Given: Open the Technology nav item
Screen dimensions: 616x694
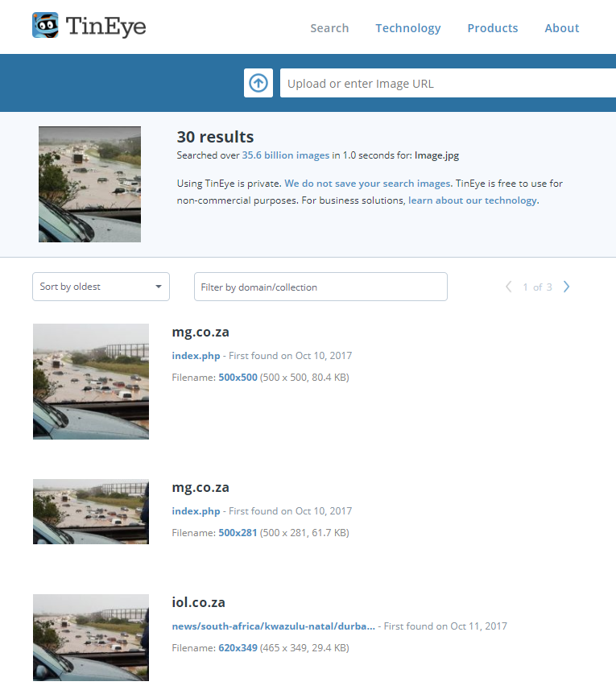Looking at the screenshot, I should click(x=408, y=28).
